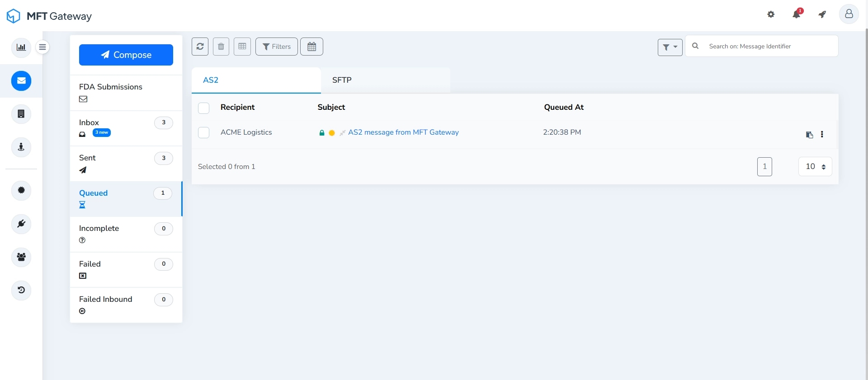
Task: Open the Sent folder
Action: [126, 164]
